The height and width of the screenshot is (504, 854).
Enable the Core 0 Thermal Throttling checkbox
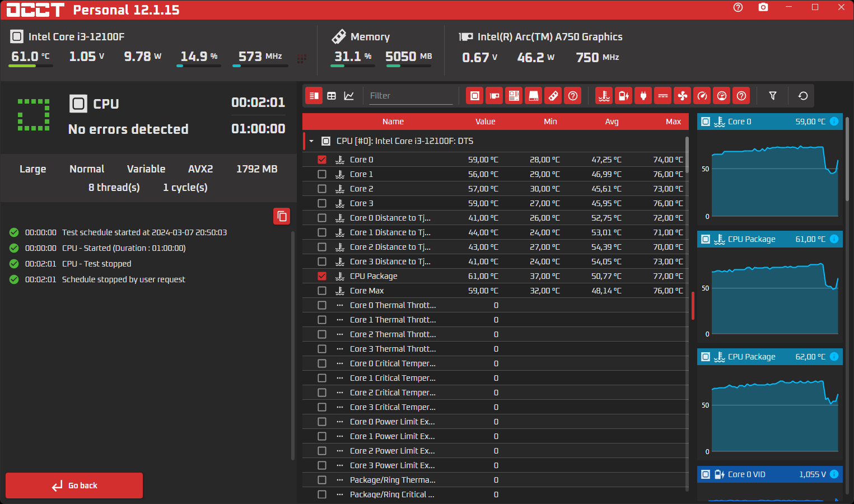tap(322, 305)
